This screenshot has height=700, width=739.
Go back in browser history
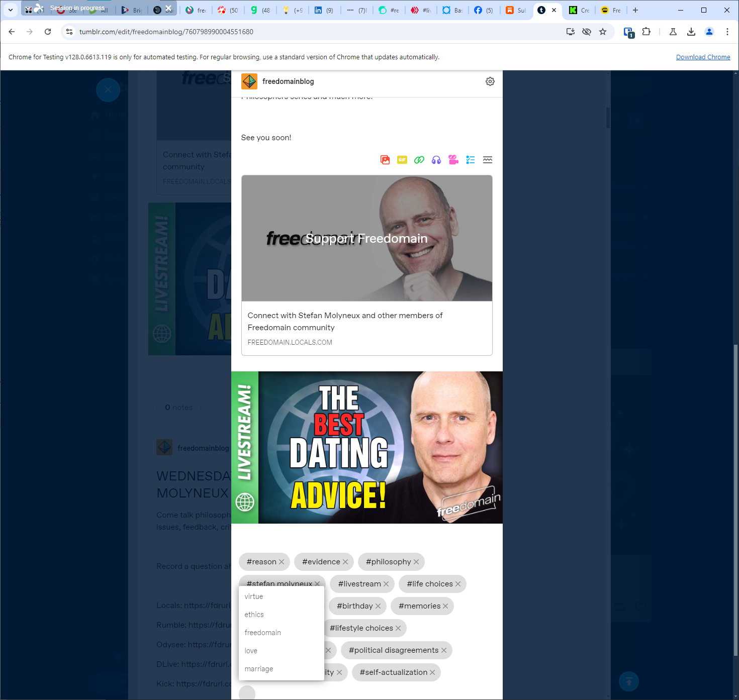coord(12,32)
